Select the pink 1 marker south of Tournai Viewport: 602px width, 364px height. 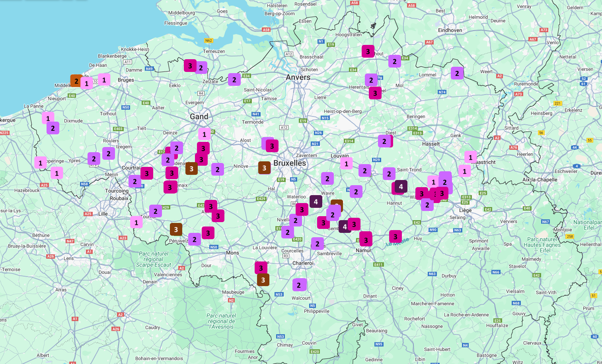coord(136,222)
